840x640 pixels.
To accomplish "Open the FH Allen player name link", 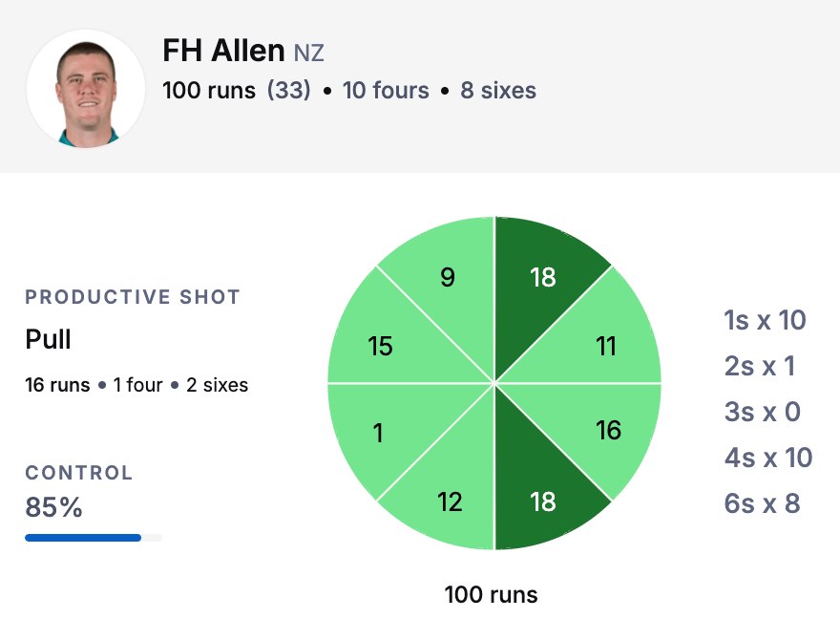I will (223, 51).
